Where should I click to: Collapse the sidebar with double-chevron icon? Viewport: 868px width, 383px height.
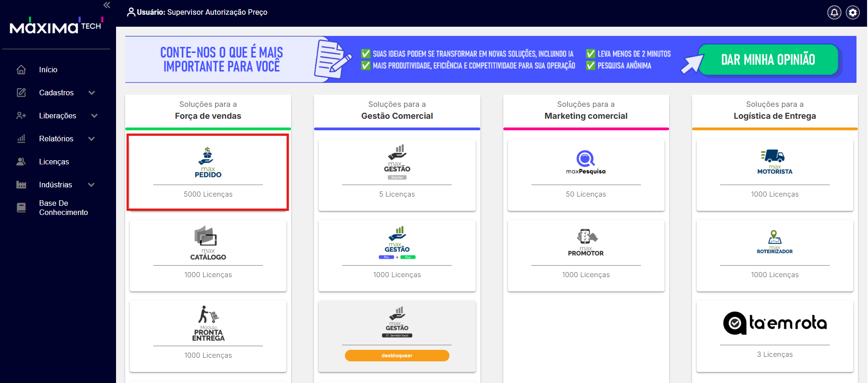click(x=107, y=5)
